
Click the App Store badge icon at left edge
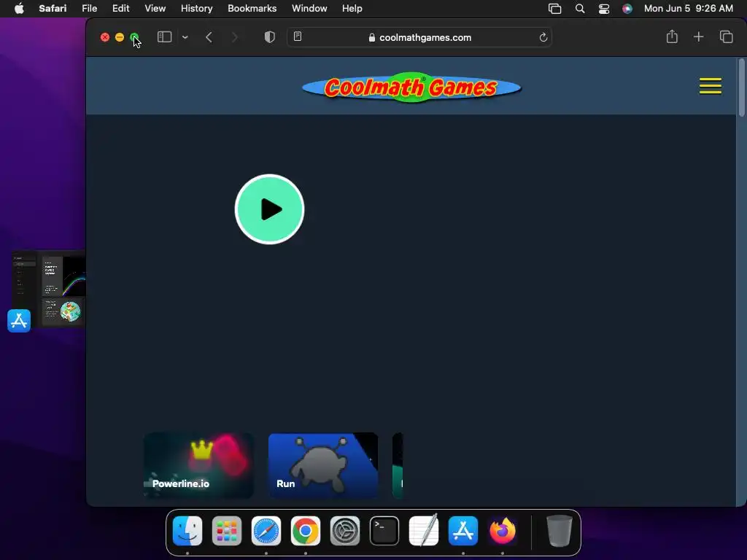pyautogui.click(x=19, y=321)
